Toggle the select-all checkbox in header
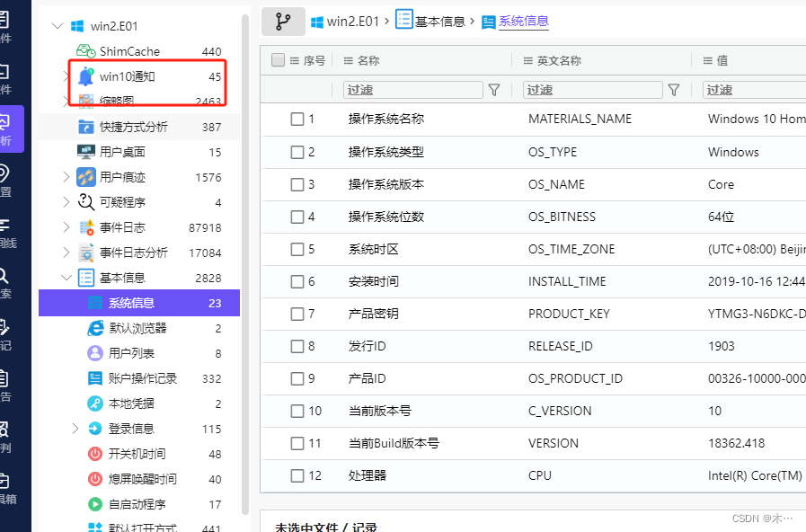The image size is (806, 532). (278, 60)
